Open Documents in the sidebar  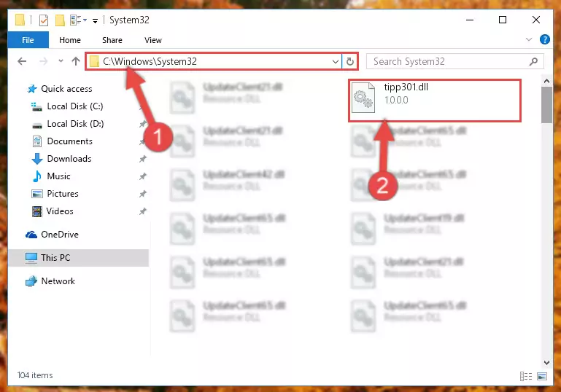[x=70, y=141]
